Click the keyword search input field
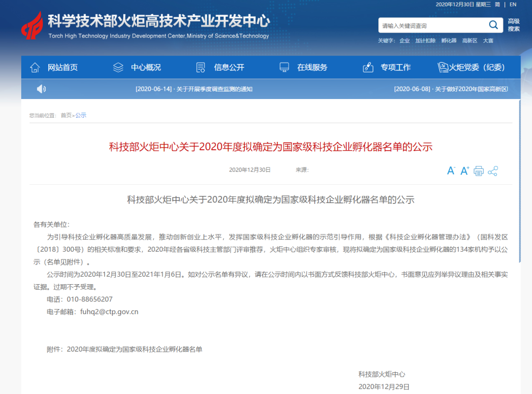The width and height of the screenshot is (532, 394). coord(433,26)
